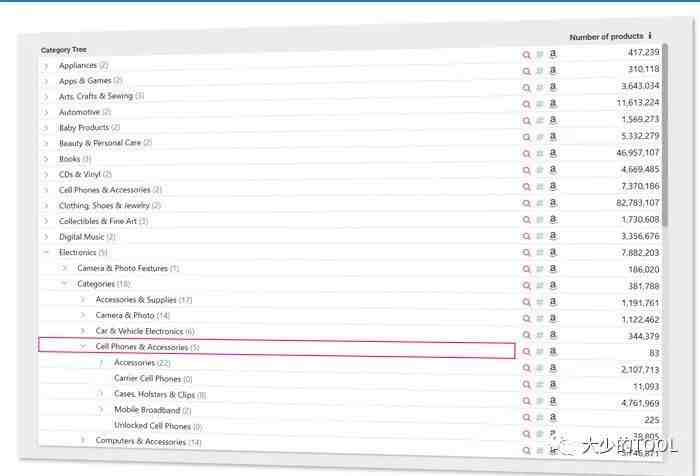
Task: Expand the Apps & Games category
Action: point(46,82)
